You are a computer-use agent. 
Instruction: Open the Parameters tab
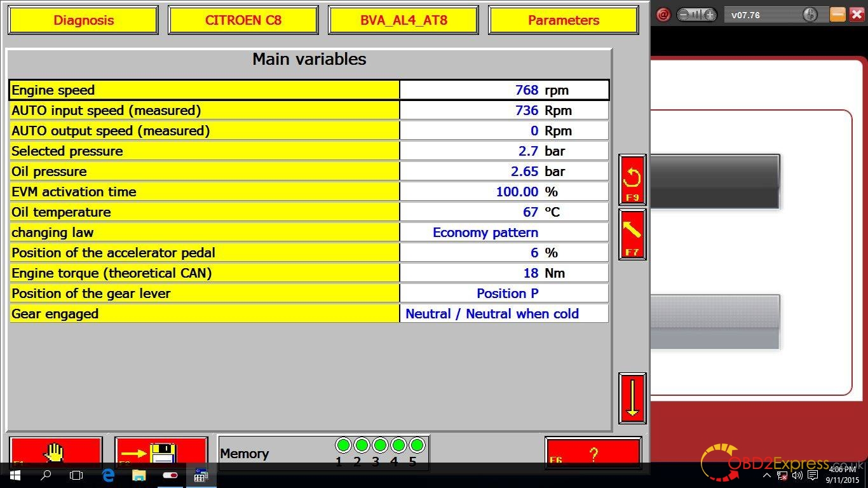pos(563,20)
